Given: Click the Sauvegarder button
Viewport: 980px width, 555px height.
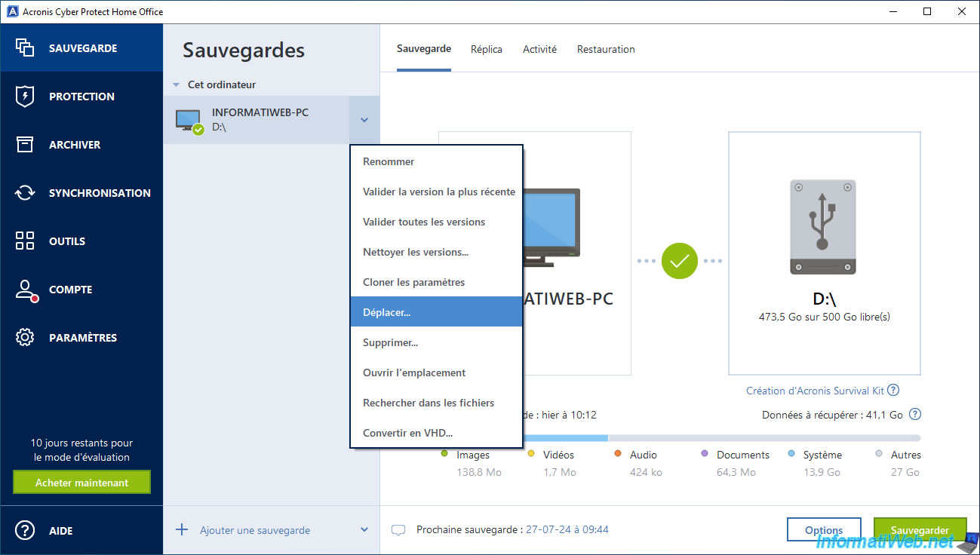Looking at the screenshot, I should 920,530.
